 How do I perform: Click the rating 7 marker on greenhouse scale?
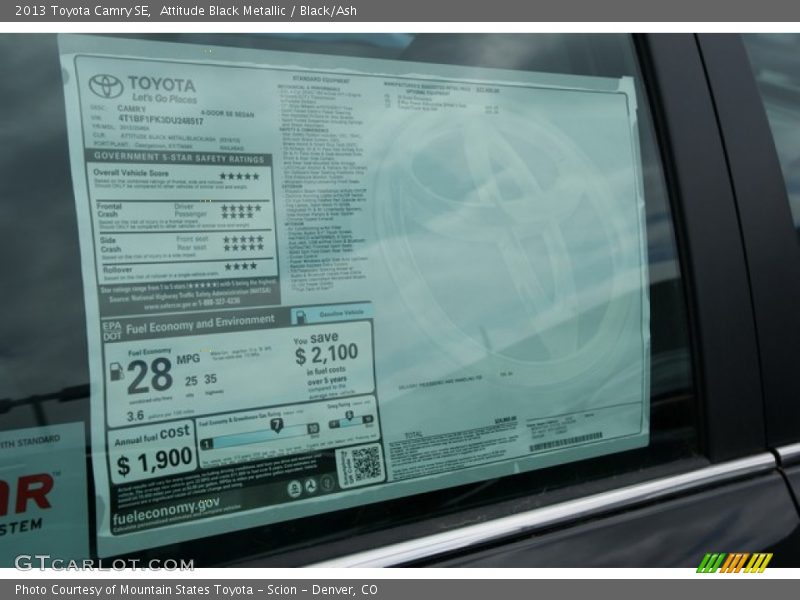pos(277,425)
